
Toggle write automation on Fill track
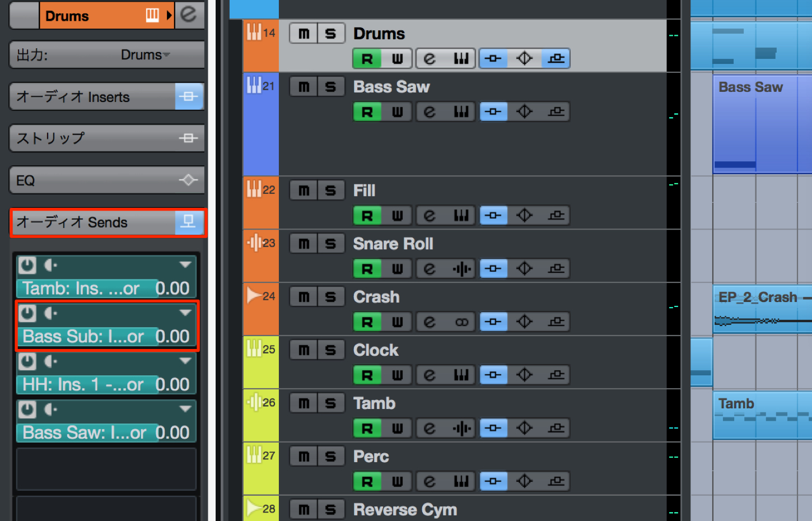click(x=397, y=215)
